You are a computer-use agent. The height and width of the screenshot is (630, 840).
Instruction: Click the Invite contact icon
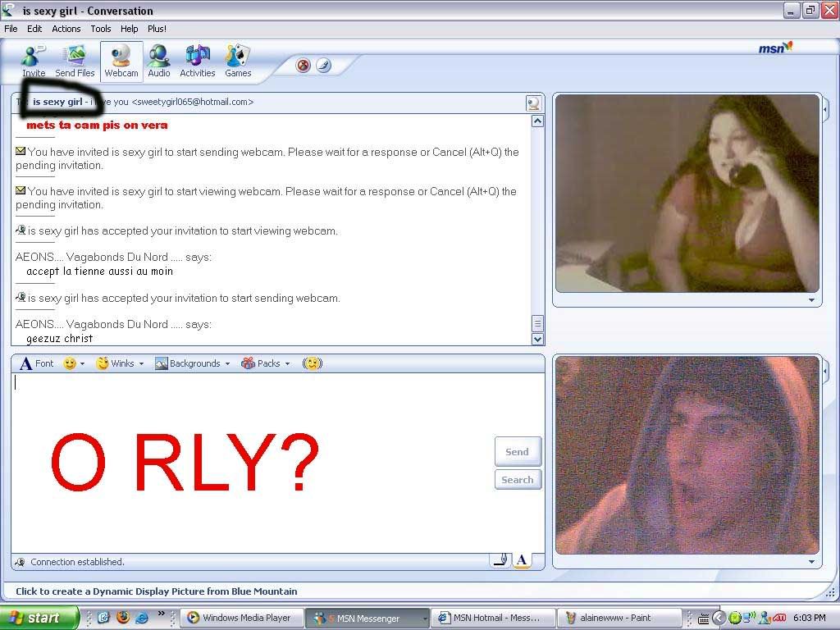click(34, 62)
